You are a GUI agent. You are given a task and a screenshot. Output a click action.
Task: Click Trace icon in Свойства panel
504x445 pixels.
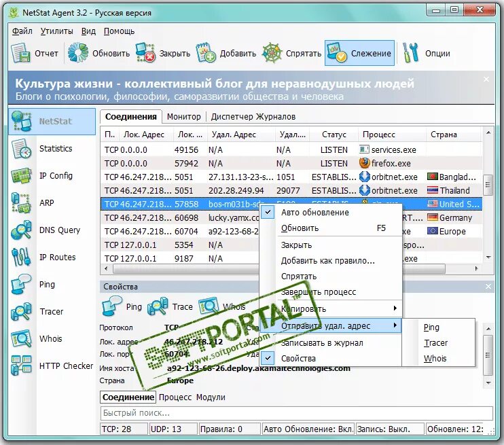(158, 306)
